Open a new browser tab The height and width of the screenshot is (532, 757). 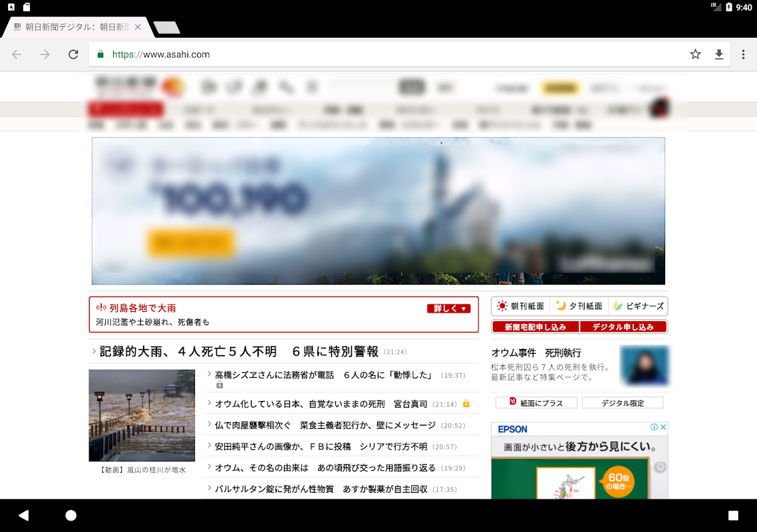[x=166, y=27]
